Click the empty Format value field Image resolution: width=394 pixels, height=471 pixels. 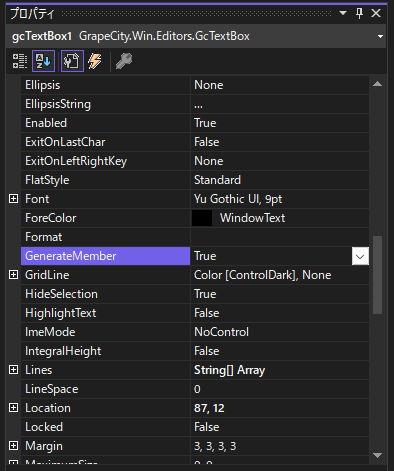280,237
